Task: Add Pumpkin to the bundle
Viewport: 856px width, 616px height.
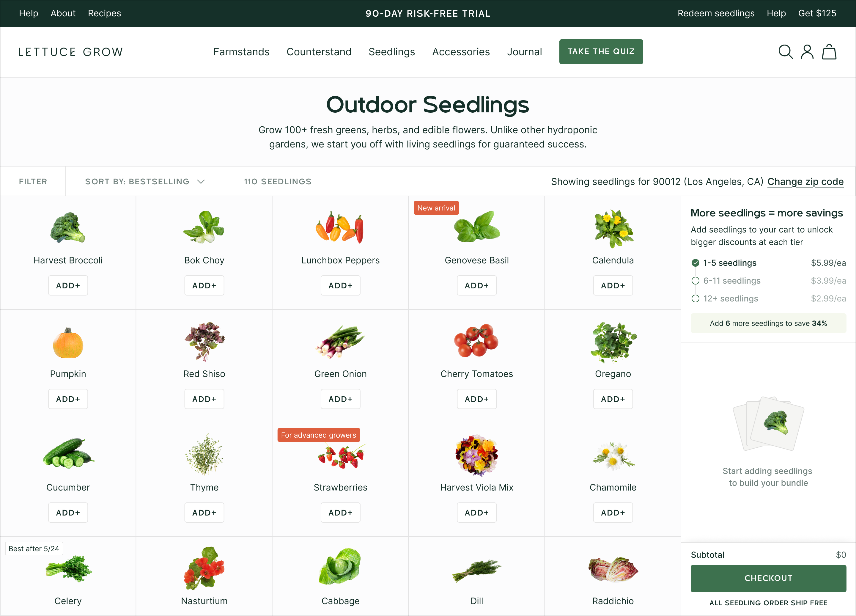Action: point(68,399)
